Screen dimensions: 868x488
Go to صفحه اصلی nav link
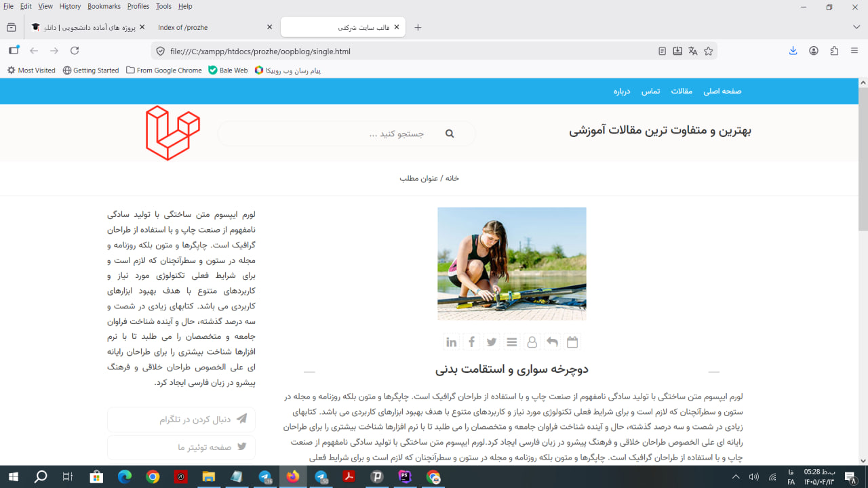(722, 91)
